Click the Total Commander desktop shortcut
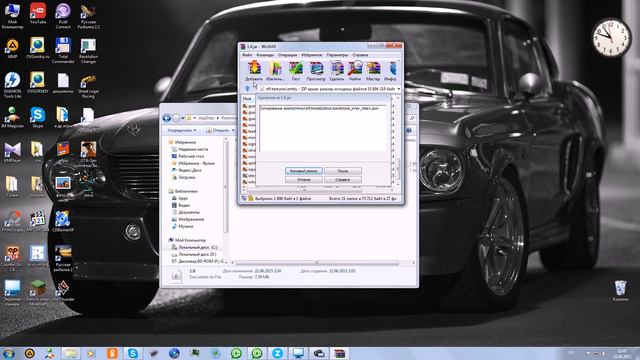Viewport: 640px width, 360px height. [x=63, y=51]
